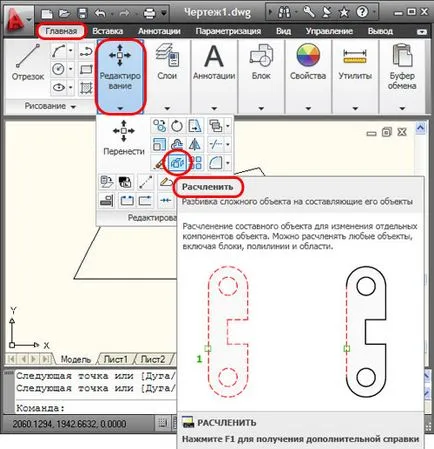Open the fillet tool dropdown arrow
This screenshot has height=449, width=434.
point(228,163)
